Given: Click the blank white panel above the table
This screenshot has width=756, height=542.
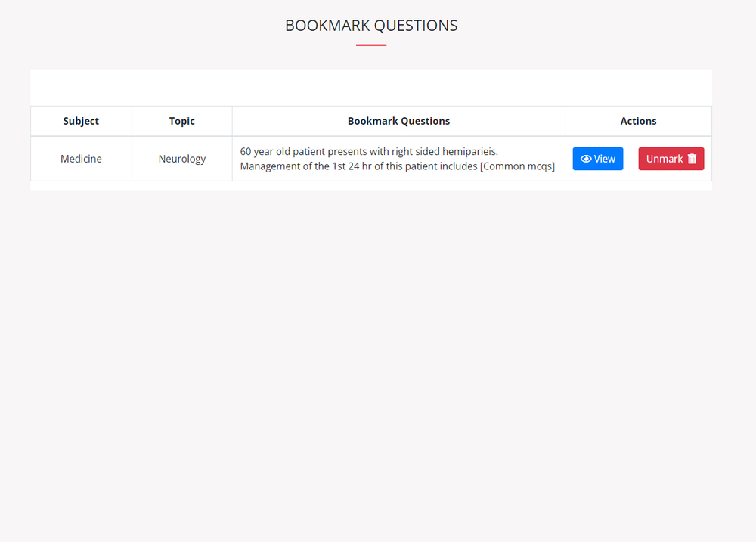Looking at the screenshot, I should [370, 88].
